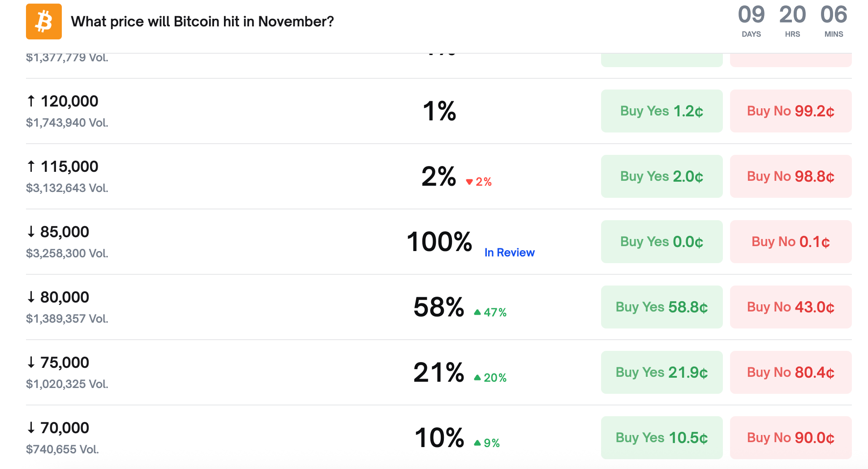Click the down arrow beside 80,000
This screenshot has width=868, height=469.
(x=31, y=297)
